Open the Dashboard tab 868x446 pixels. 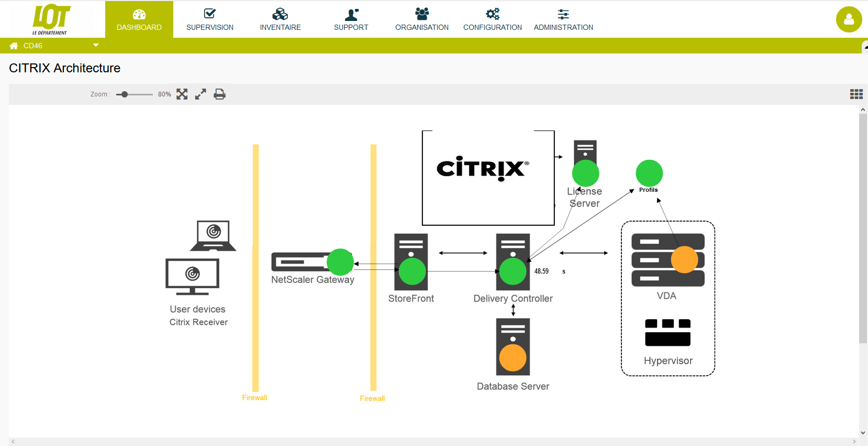pos(139,19)
